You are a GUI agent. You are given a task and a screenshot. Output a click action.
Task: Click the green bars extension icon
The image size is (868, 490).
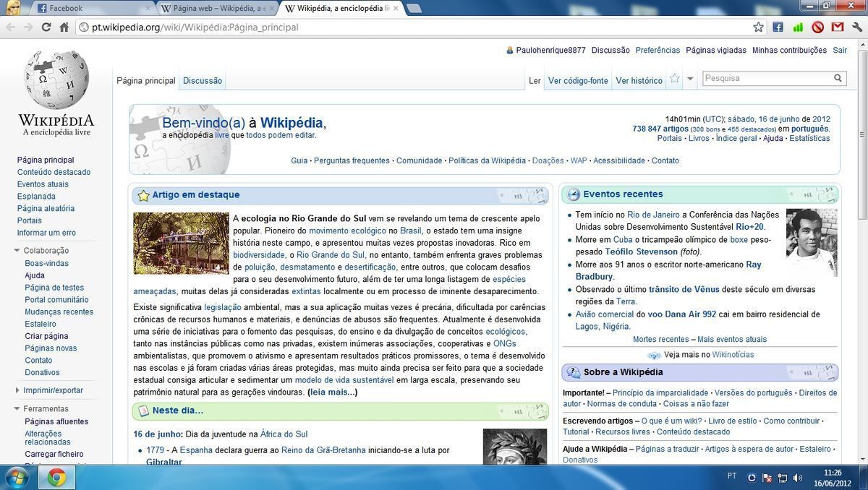pyautogui.click(x=798, y=27)
